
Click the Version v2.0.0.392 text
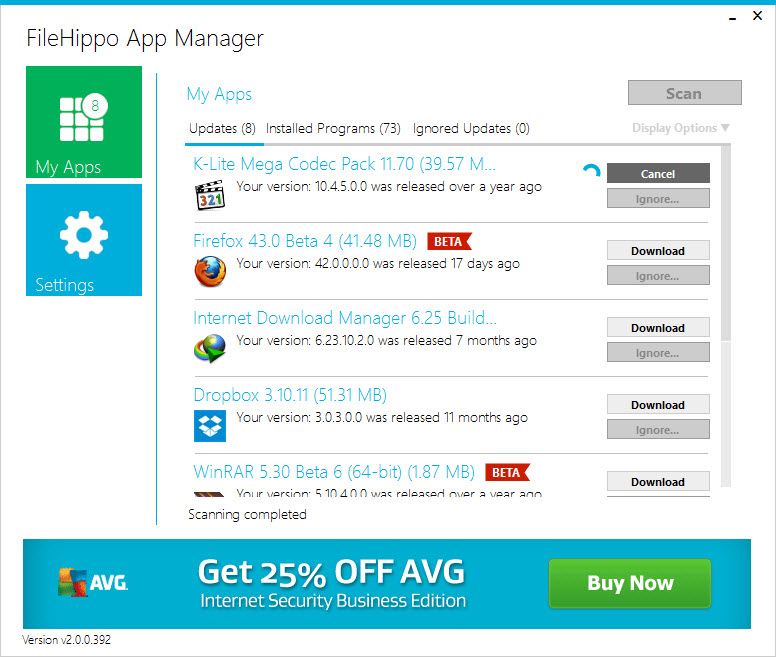66,640
